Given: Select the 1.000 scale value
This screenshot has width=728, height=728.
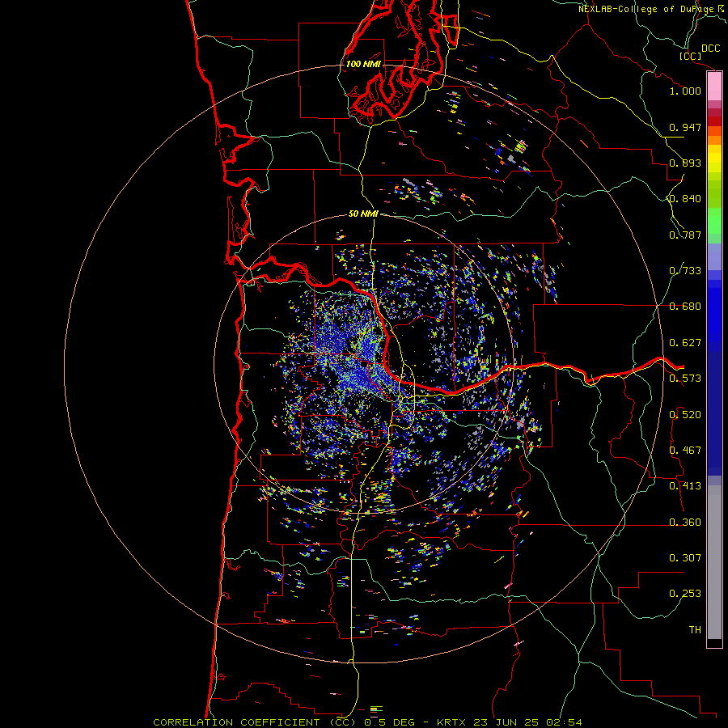Looking at the screenshot, I should click(685, 91).
